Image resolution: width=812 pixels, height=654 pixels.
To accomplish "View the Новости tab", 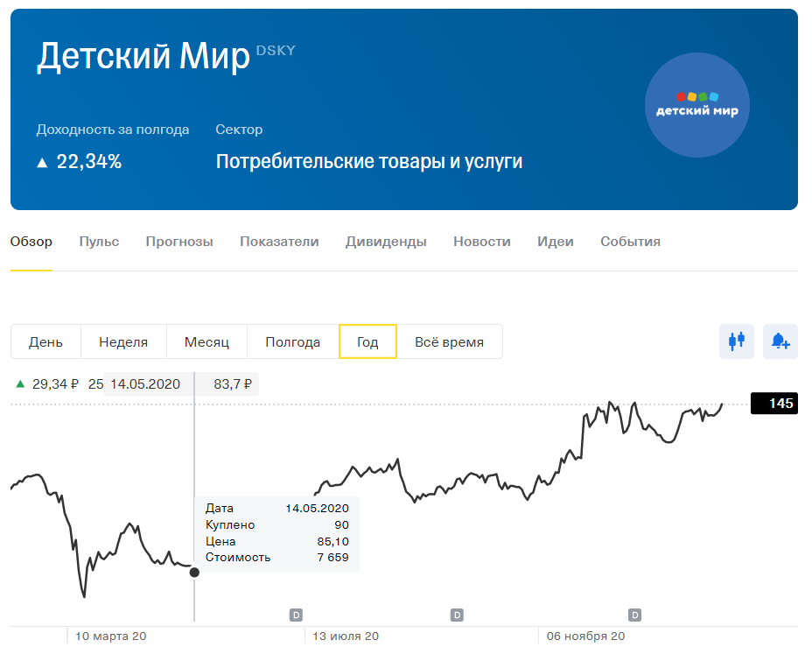I will click(481, 242).
